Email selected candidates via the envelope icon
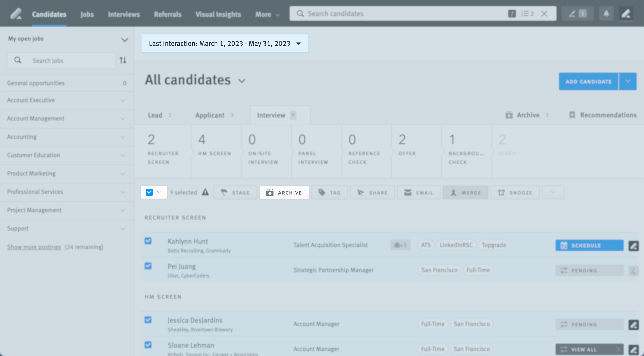This screenshot has height=356, width=644. coord(419,192)
